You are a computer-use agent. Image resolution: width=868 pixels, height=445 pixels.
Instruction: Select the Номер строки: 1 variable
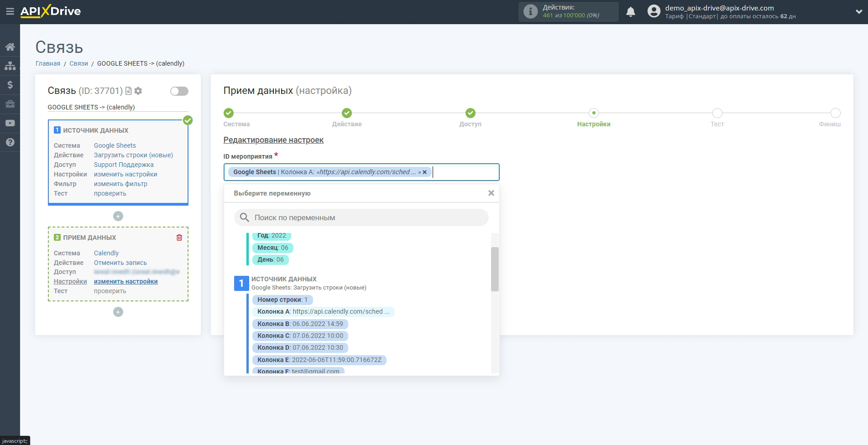[282, 300]
